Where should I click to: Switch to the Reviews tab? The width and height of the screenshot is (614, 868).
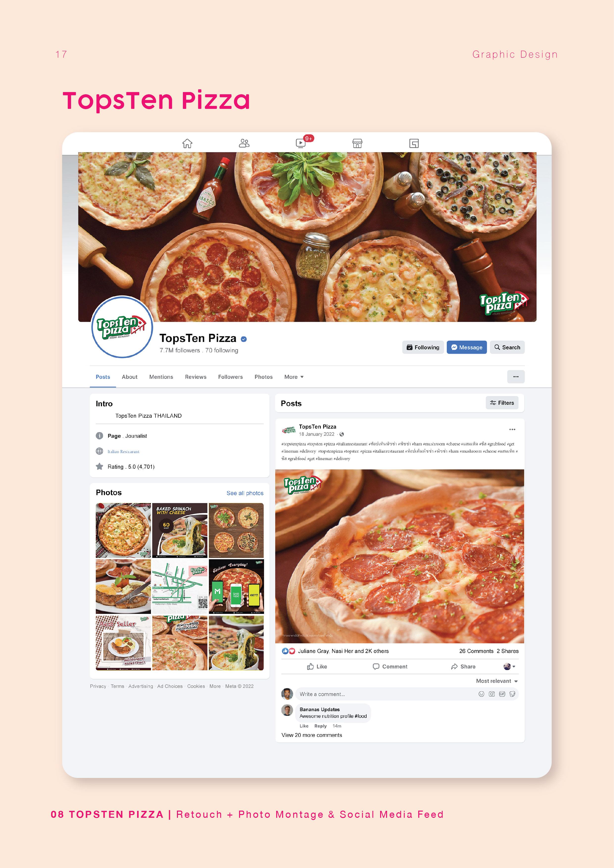tap(196, 377)
